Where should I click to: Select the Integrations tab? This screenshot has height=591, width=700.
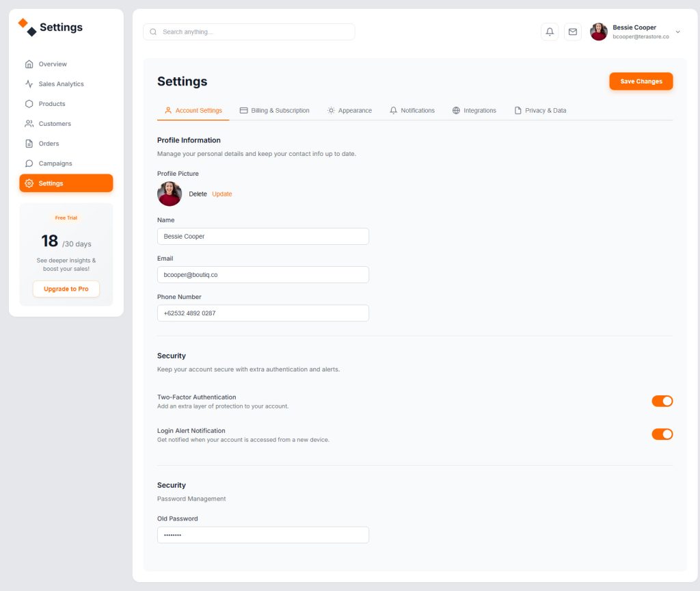[x=474, y=110]
